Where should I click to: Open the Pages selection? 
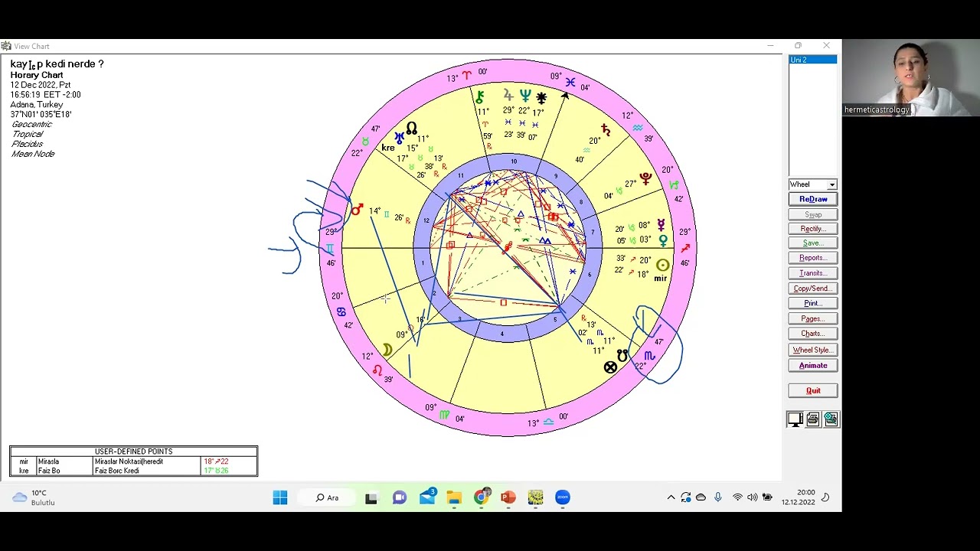point(812,318)
